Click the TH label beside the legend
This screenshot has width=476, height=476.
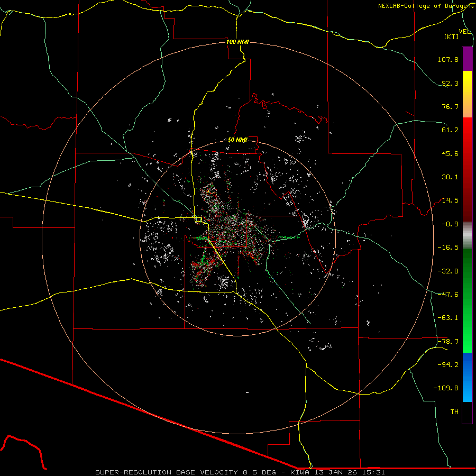tap(454, 411)
